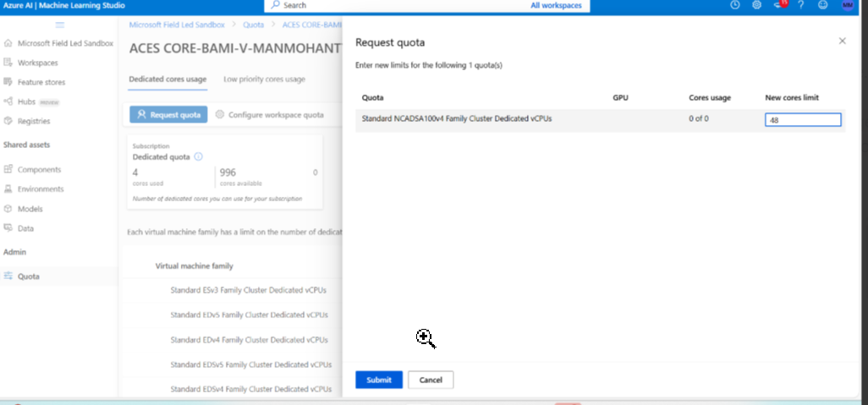Click the New cores limit field
This screenshot has height=405, width=868.
[x=803, y=119]
